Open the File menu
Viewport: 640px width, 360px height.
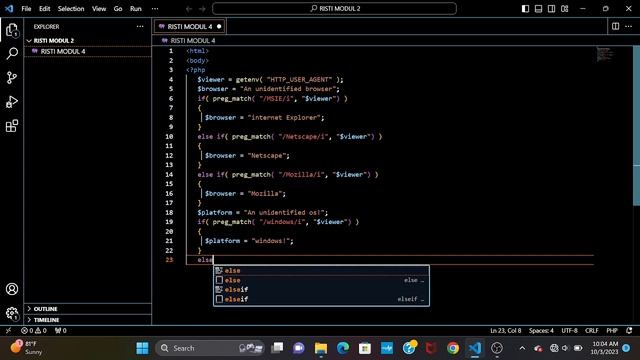(x=26, y=9)
